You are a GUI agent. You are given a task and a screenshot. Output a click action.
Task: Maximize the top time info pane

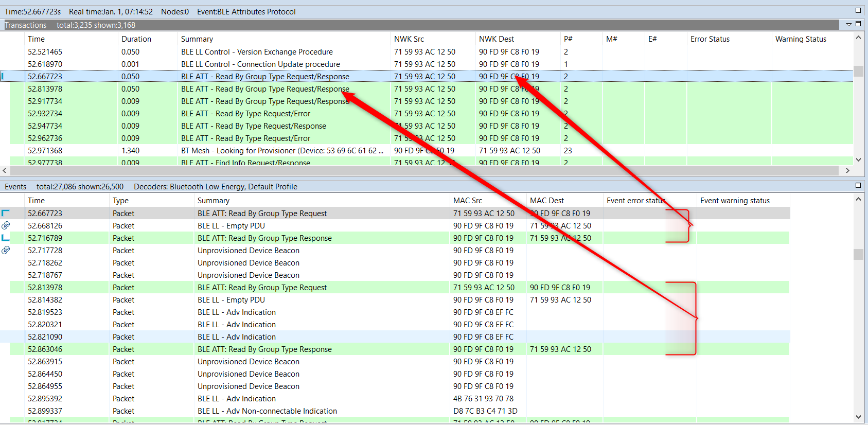coord(858,10)
